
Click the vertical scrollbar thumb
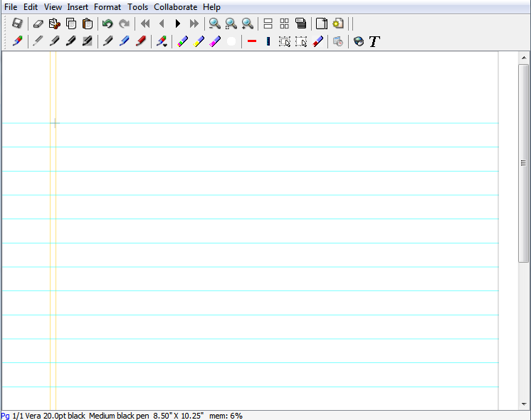(x=524, y=163)
